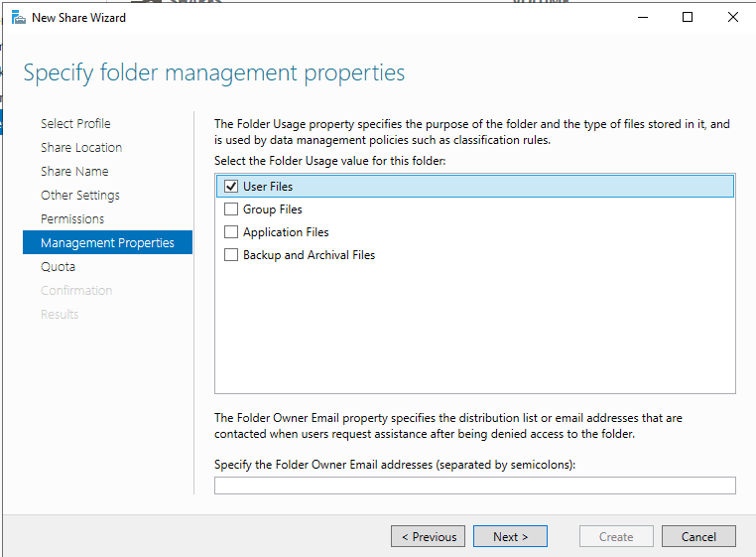
Task: Click the Create button
Action: pyautogui.click(x=615, y=536)
